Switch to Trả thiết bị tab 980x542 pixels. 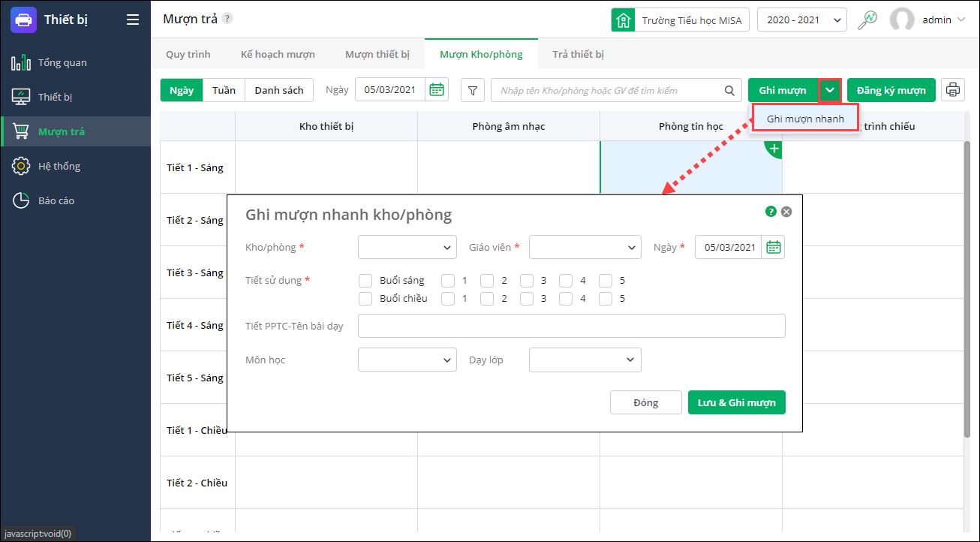click(x=579, y=54)
